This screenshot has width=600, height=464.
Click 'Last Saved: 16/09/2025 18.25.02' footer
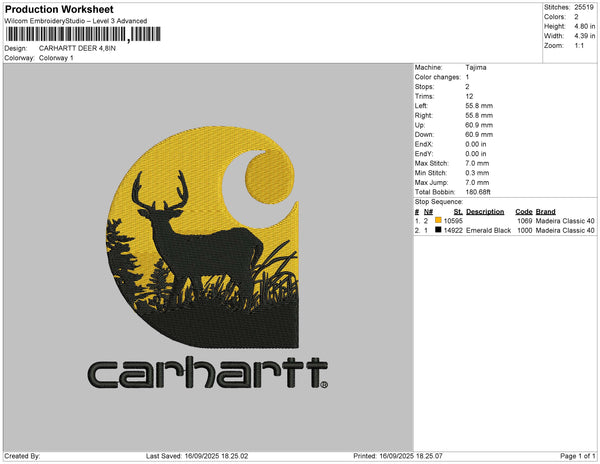click(197, 456)
